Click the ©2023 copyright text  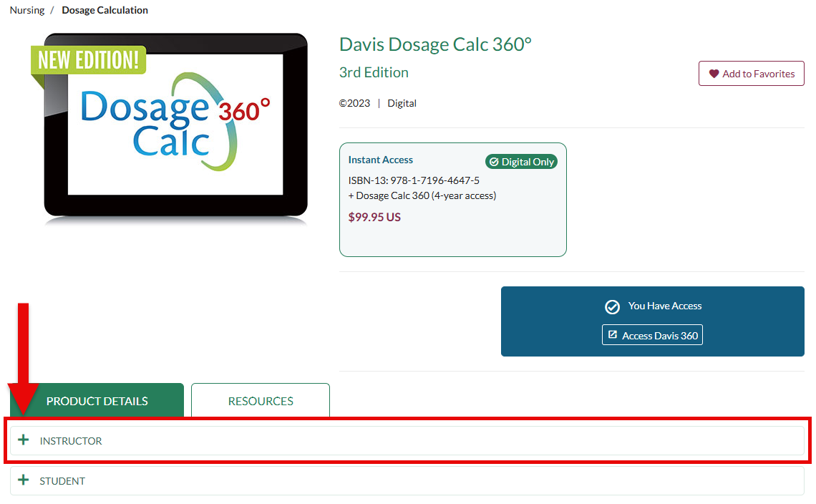[354, 103]
